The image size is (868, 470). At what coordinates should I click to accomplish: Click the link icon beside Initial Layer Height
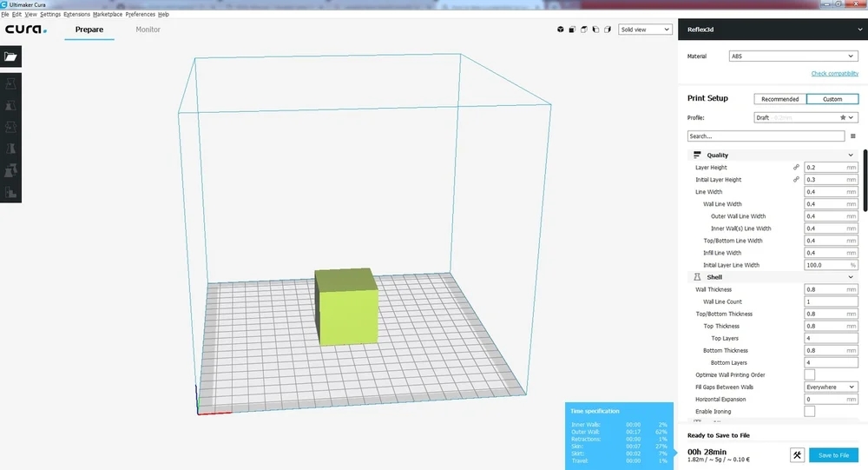(x=796, y=179)
